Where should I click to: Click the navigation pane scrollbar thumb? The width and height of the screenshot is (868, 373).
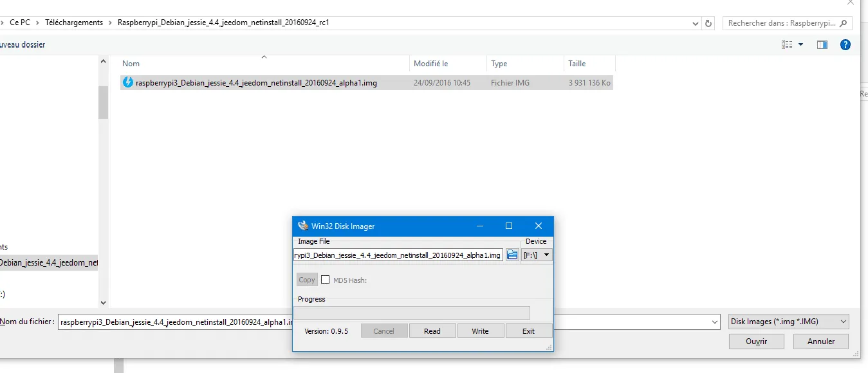(103, 102)
